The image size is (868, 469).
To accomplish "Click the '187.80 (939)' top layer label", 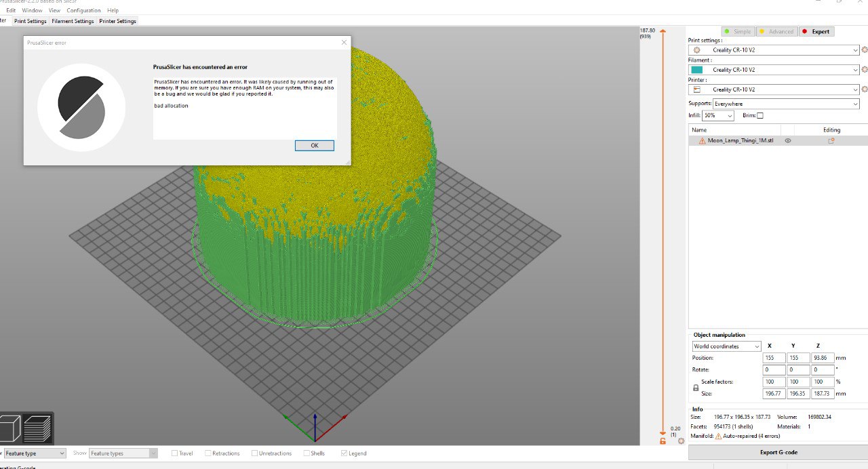I will [648, 33].
